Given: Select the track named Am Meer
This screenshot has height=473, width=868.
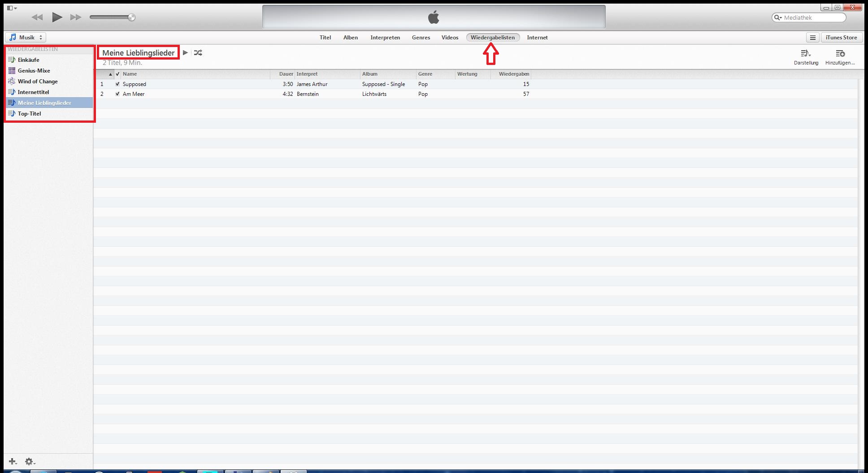Looking at the screenshot, I should click(x=134, y=94).
